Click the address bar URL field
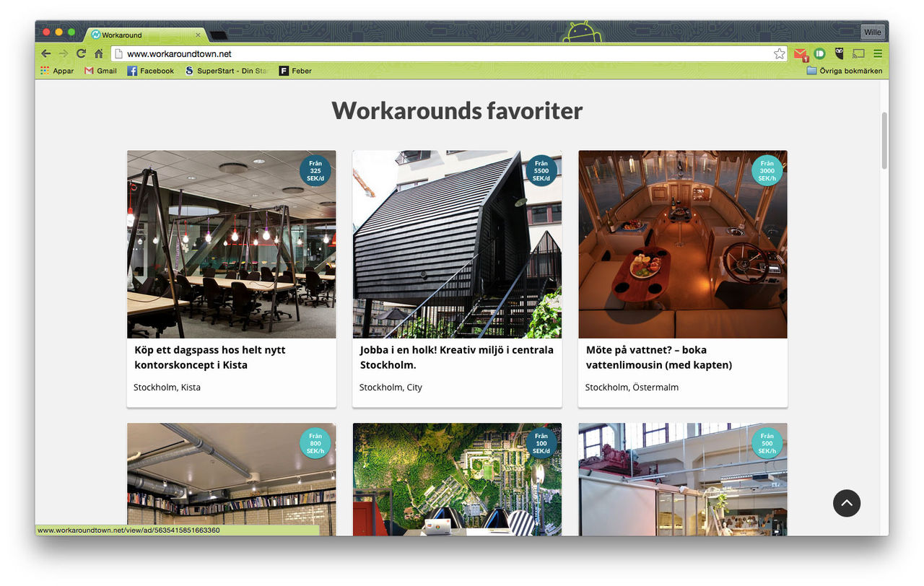 coord(433,53)
